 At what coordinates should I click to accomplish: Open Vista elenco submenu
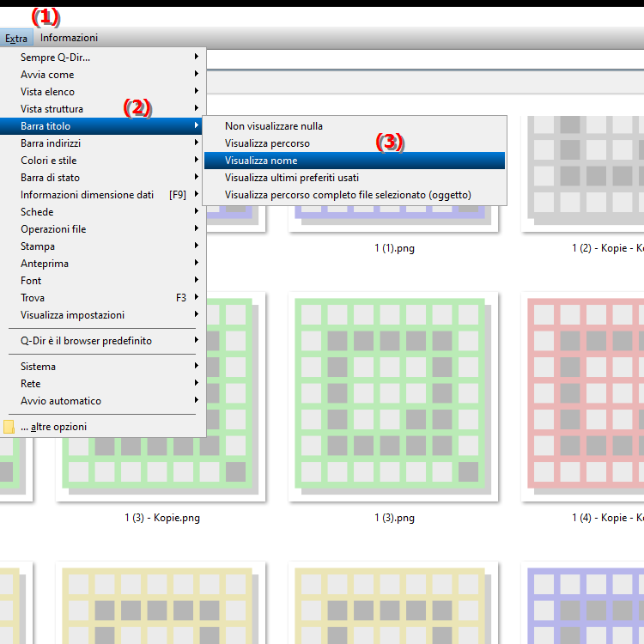click(x=103, y=92)
